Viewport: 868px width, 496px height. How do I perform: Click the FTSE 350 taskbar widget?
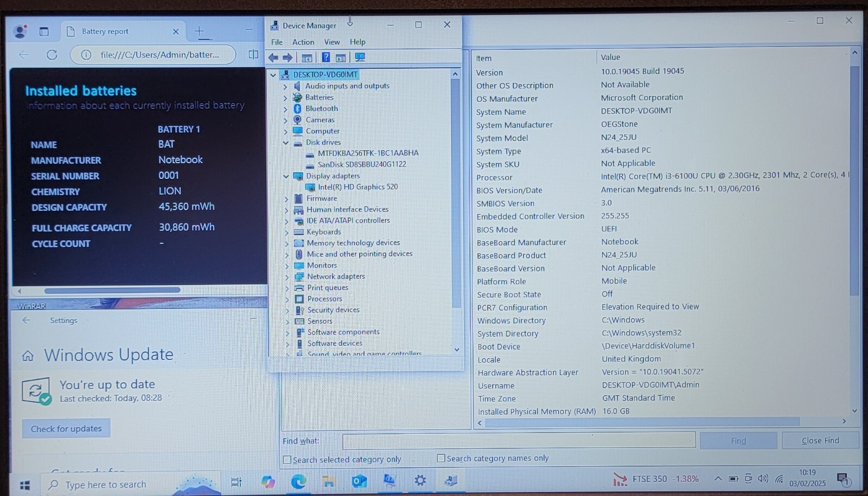(656, 479)
